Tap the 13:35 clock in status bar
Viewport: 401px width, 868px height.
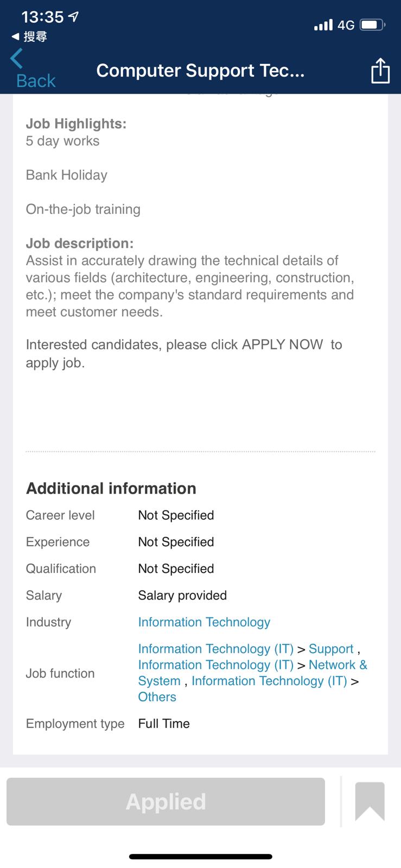pyautogui.click(x=42, y=17)
